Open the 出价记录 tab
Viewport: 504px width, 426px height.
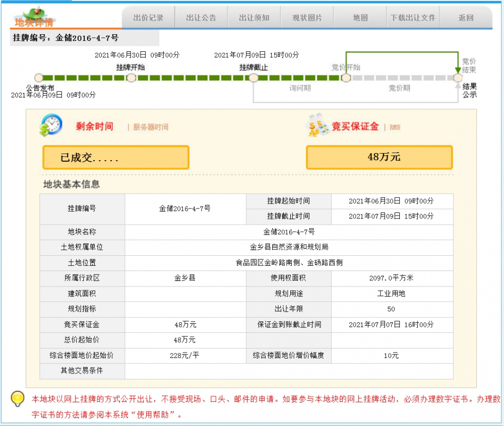point(149,18)
